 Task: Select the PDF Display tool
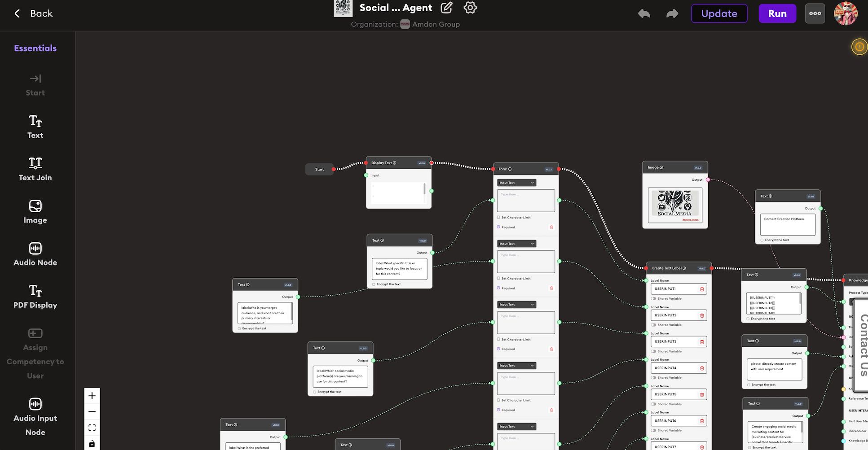tap(35, 297)
